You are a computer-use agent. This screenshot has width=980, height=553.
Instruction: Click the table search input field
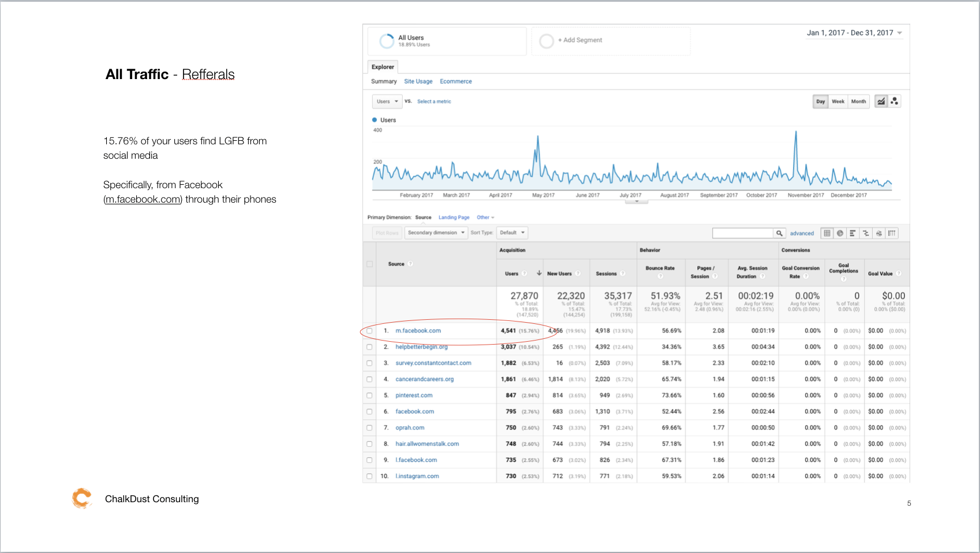click(742, 233)
